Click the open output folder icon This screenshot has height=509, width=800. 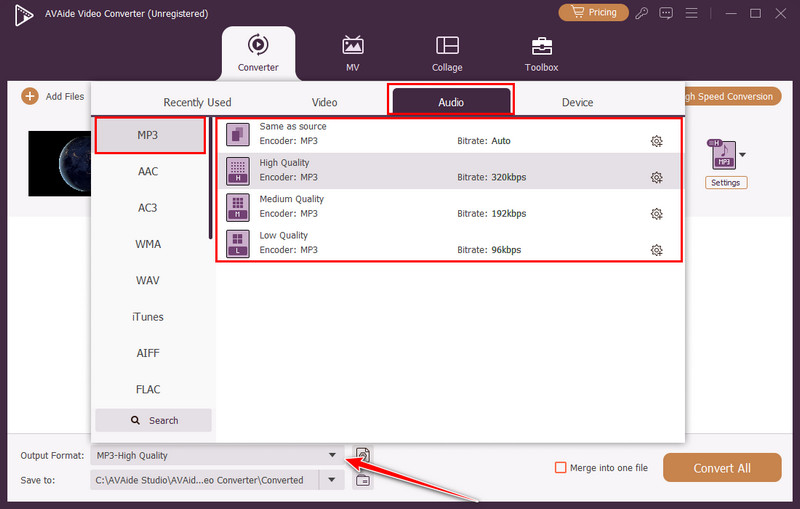tap(362, 480)
